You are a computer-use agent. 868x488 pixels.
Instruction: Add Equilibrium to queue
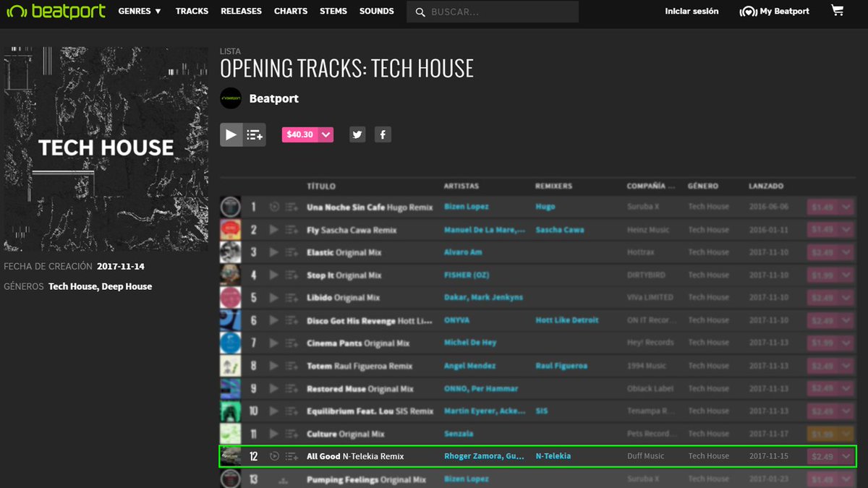point(292,411)
